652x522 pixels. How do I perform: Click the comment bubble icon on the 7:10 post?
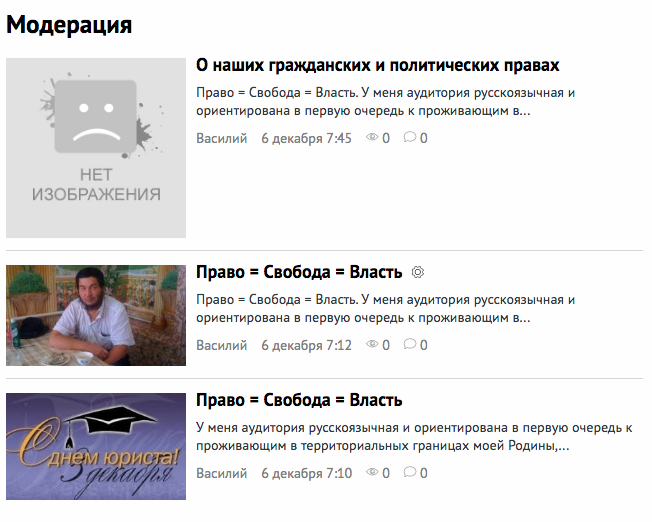pos(409,473)
